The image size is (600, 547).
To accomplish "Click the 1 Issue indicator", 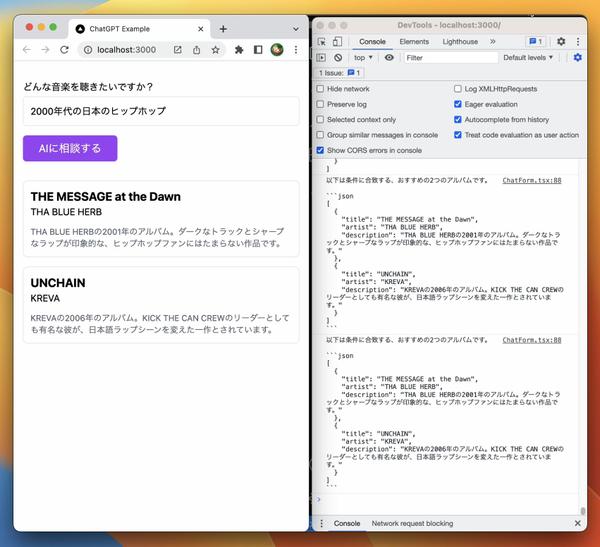I will [340, 73].
